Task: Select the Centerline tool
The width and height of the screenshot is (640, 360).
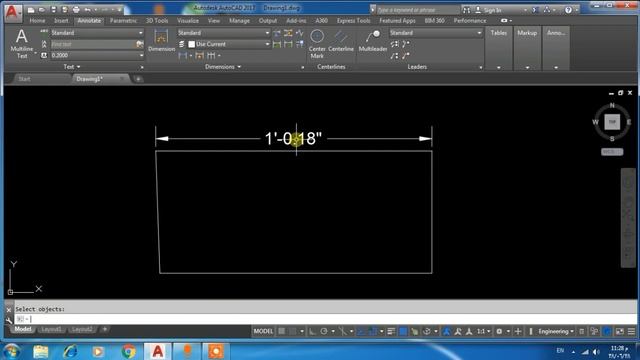Action: pos(341,41)
